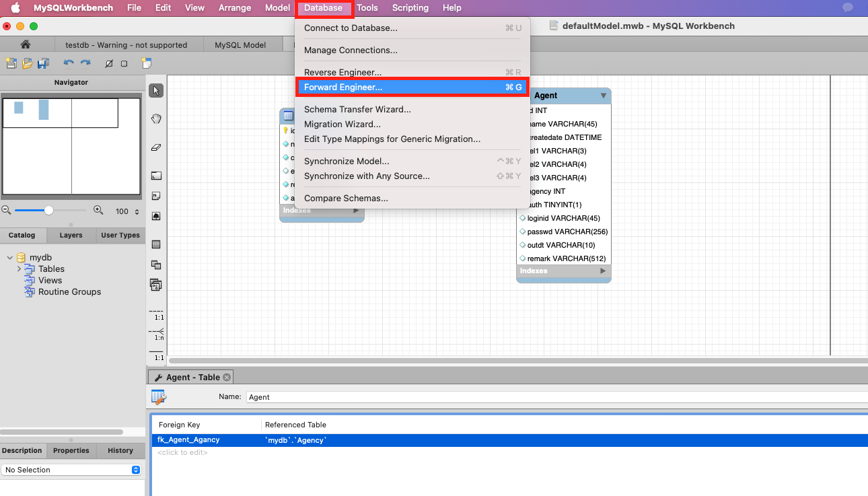The image size is (868, 496).
Task: Redo the last action
Action: pyautogui.click(x=85, y=63)
